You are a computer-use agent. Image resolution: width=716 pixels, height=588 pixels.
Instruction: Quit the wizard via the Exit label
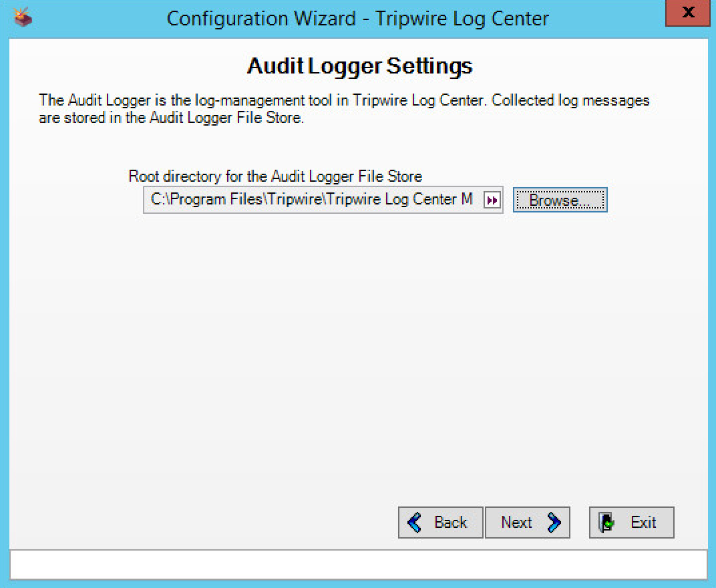point(643,523)
